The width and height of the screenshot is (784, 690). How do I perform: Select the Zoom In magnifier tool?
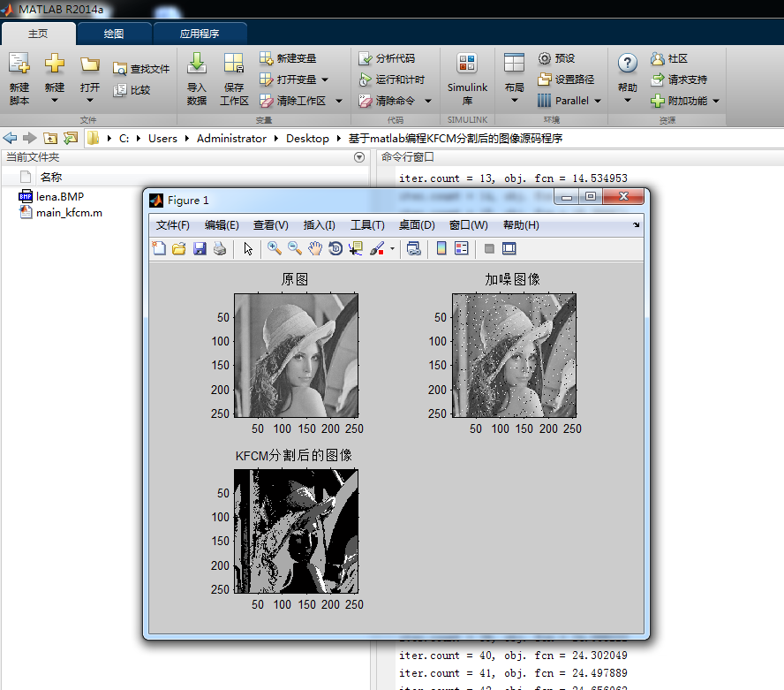[274, 248]
